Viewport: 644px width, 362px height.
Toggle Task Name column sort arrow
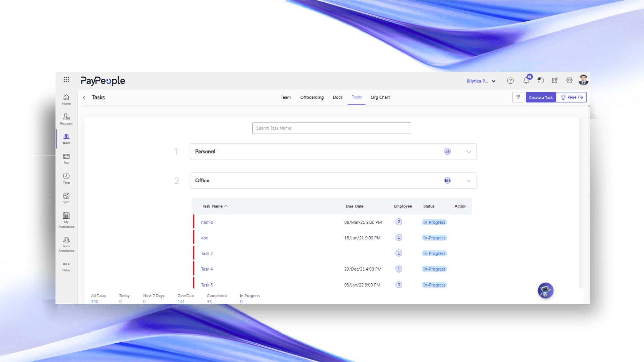pyautogui.click(x=226, y=206)
